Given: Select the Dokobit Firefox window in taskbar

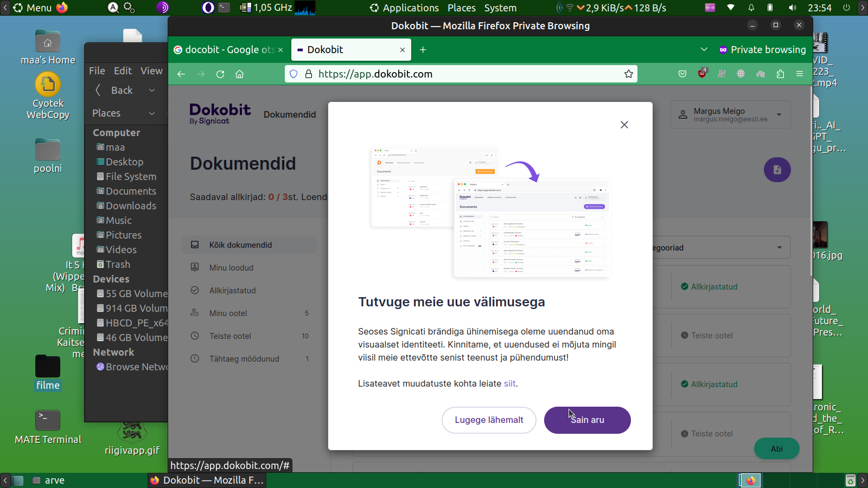Looking at the screenshot, I should click(207, 480).
